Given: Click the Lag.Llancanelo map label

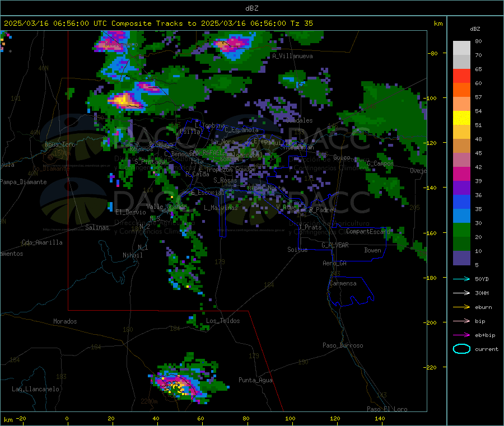Looking at the screenshot, I should coord(35,389).
